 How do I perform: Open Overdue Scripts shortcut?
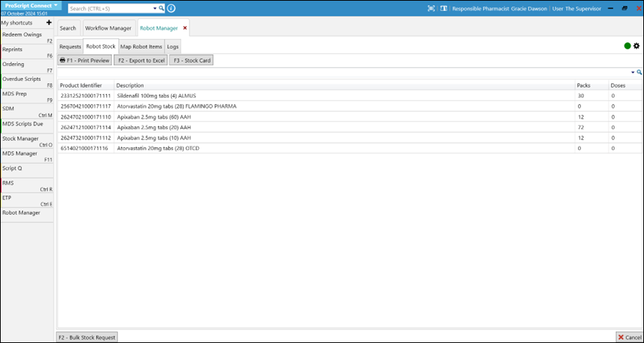pyautogui.click(x=27, y=81)
